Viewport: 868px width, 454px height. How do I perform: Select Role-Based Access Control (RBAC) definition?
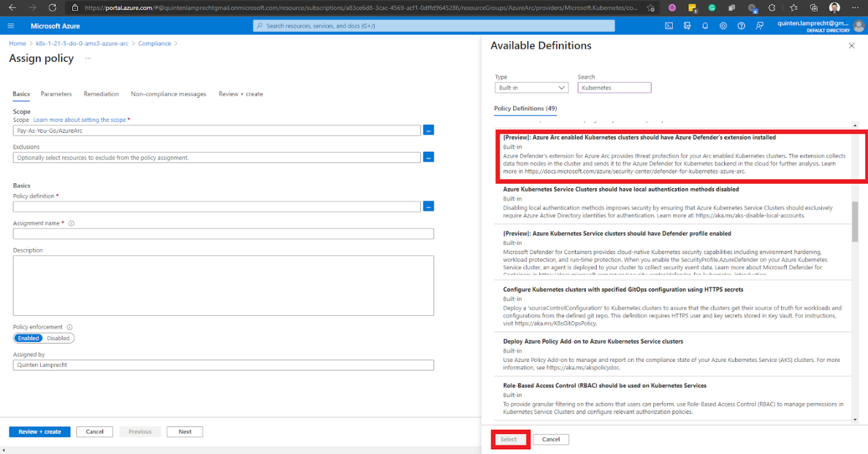click(673, 398)
